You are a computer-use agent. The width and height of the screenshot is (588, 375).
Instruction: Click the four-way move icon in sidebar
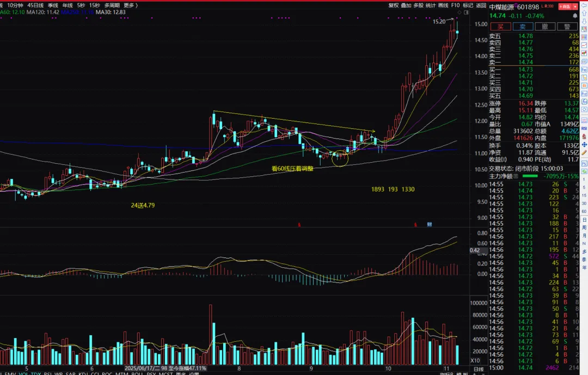584,144
